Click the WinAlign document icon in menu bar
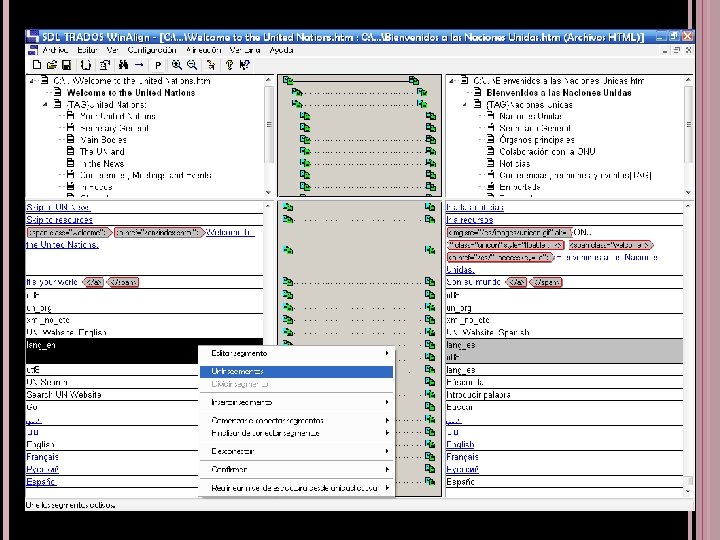This screenshot has width=720, height=540. 33,50
